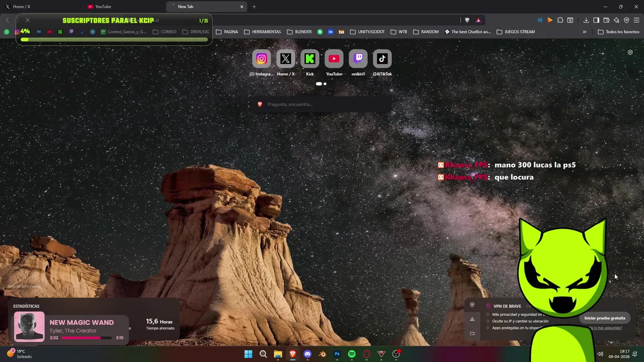Image resolution: width=644 pixels, height=362 pixels.
Task: Open the HERRAMIENTAS bookmarks folder
Action: [262, 32]
